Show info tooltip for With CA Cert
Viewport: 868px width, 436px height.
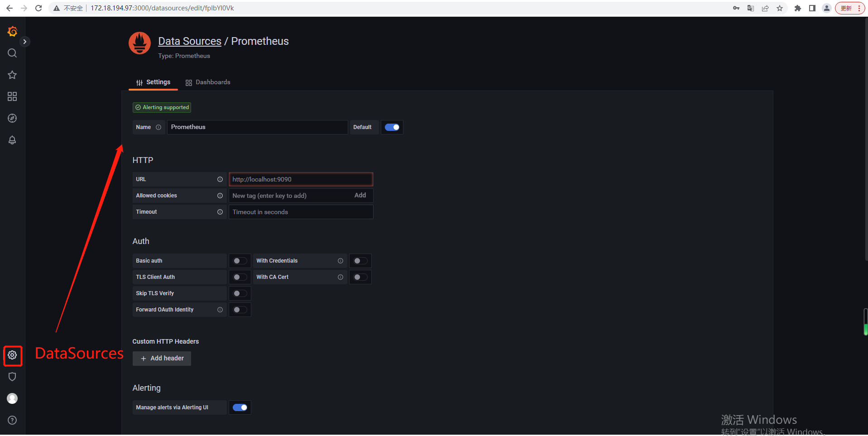(x=340, y=277)
